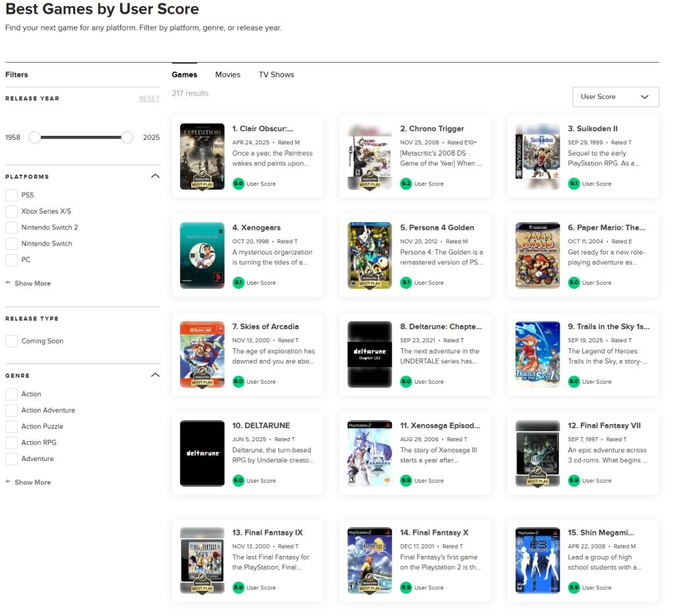Click the 9.2 score badge on Chrono Trigger
Image resolution: width=675 pixels, height=616 pixels.
(x=406, y=183)
